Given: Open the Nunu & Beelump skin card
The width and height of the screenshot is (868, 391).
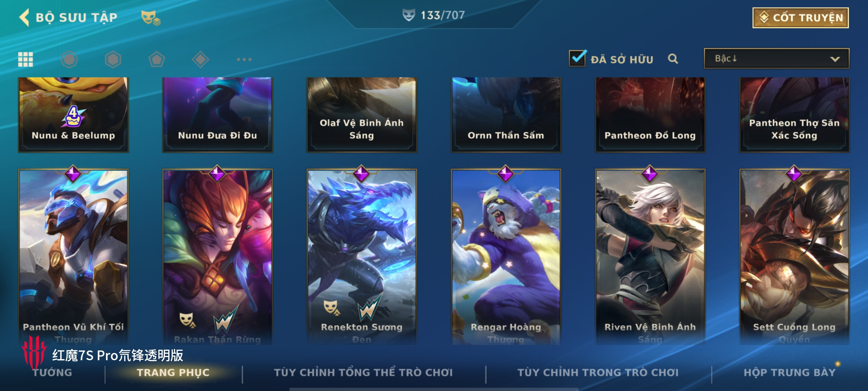Looking at the screenshot, I should pos(73,114).
